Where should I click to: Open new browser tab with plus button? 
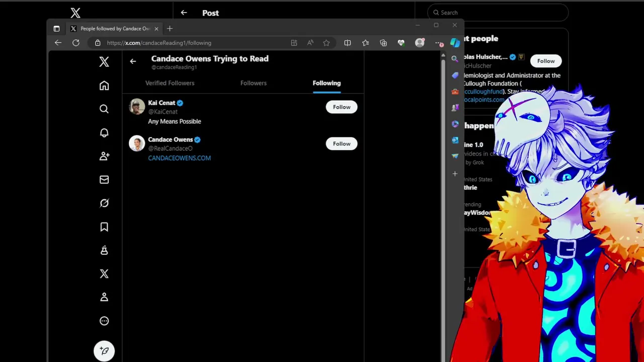click(x=170, y=29)
